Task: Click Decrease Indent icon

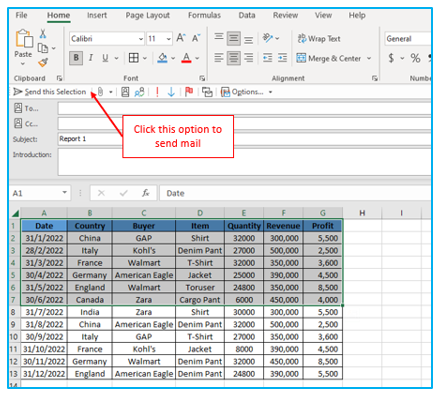Action: 268,58
